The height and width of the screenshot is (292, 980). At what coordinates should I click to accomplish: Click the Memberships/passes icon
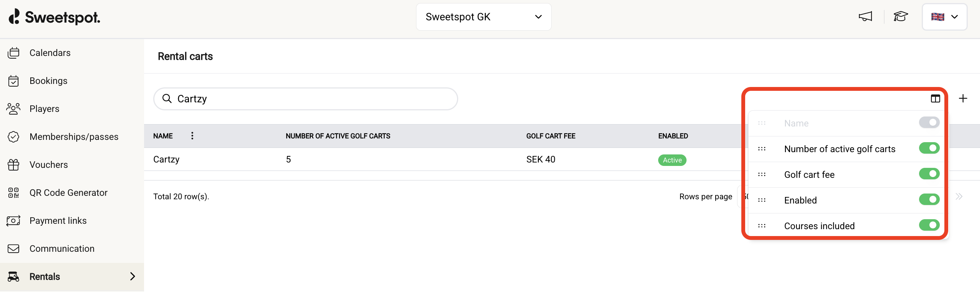click(13, 136)
